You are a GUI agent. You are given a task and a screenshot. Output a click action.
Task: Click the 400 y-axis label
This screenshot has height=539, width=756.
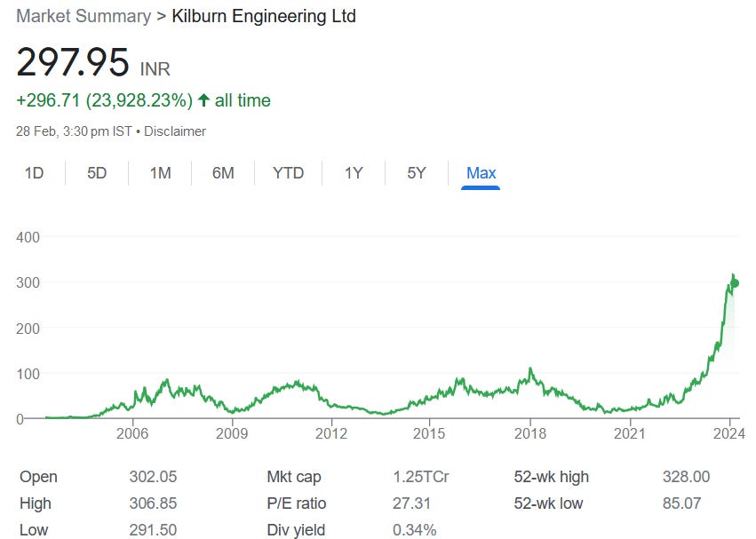28,237
